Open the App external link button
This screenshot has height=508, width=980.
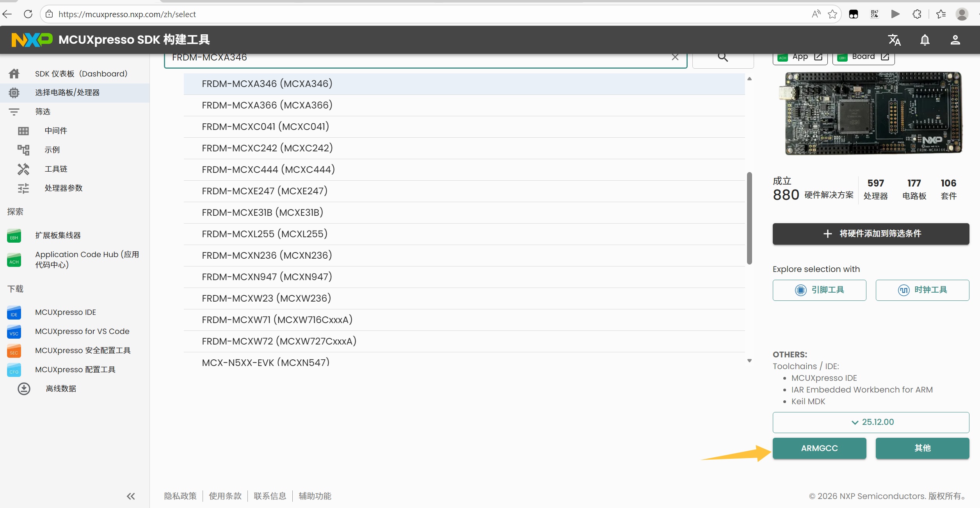click(x=800, y=58)
